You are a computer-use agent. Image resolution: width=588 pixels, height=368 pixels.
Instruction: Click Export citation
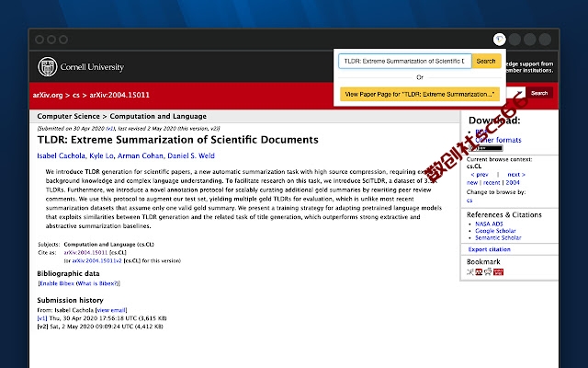click(x=489, y=249)
